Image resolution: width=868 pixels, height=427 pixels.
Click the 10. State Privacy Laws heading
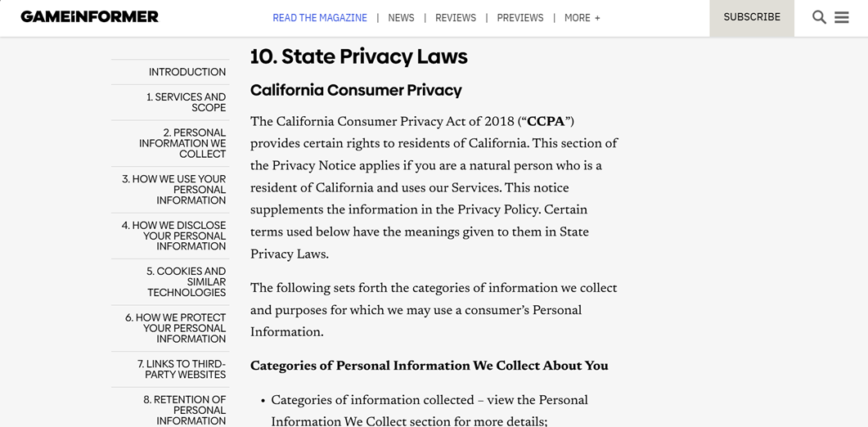click(x=358, y=56)
